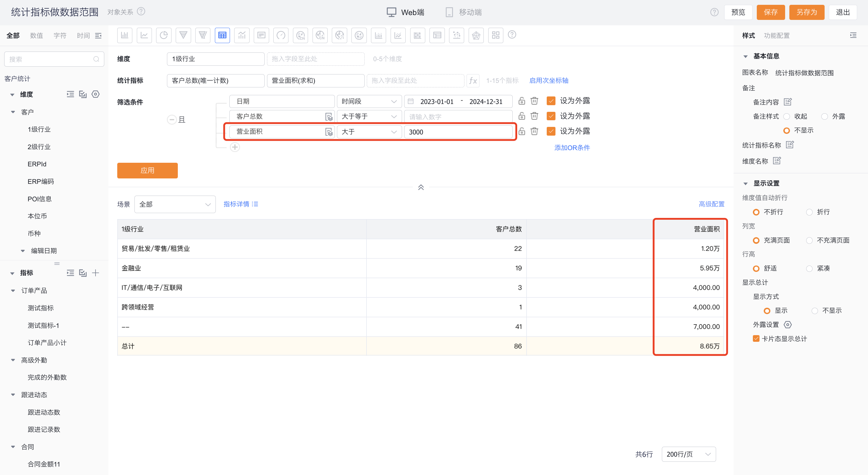Switch to the 数值 field tab
This screenshot has height=475, width=868.
coord(36,36)
